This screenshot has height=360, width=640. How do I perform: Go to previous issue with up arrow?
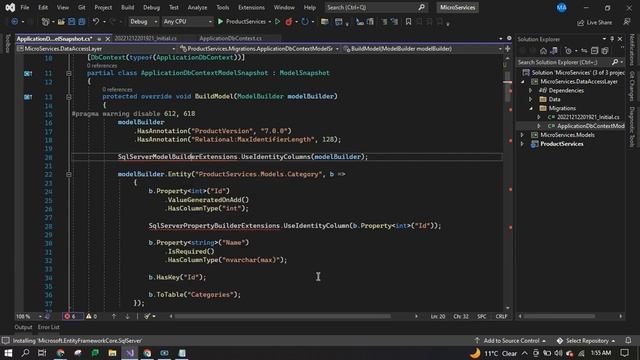tap(114, 316)
